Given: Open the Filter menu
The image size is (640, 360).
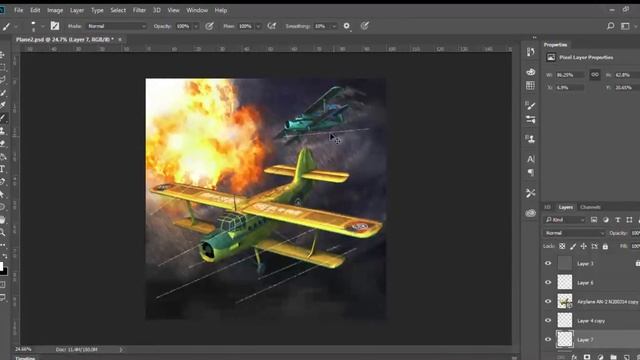Looking at the screenshot, I should click(139, 10).
